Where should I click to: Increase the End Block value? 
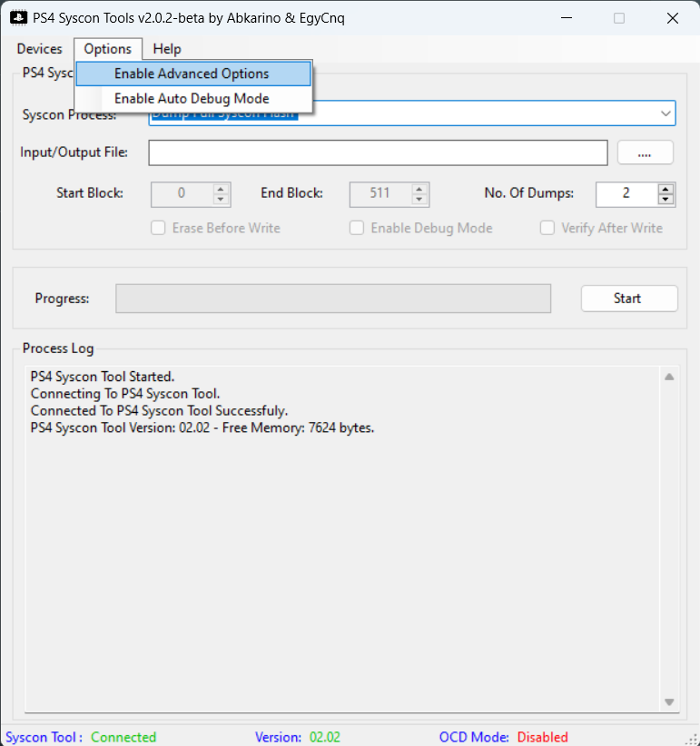pyautogui.click(x=419, y=189)
